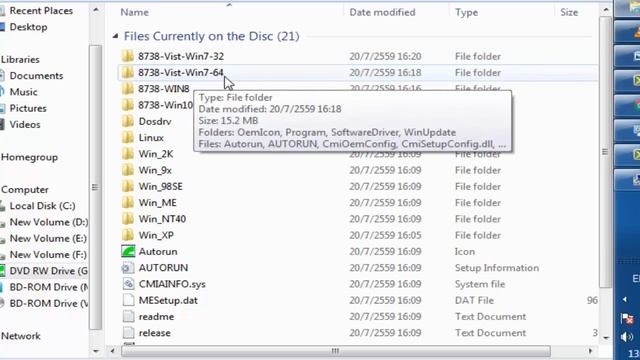640x360 pixels.
Task: Select the Win_NT40 folder icon
Action: (x=128, y=219)
